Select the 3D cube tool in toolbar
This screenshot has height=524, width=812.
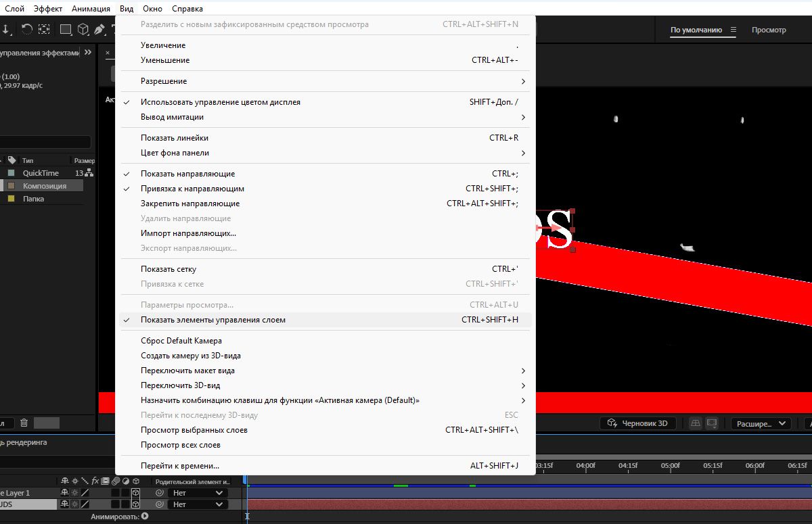(83, 29)
